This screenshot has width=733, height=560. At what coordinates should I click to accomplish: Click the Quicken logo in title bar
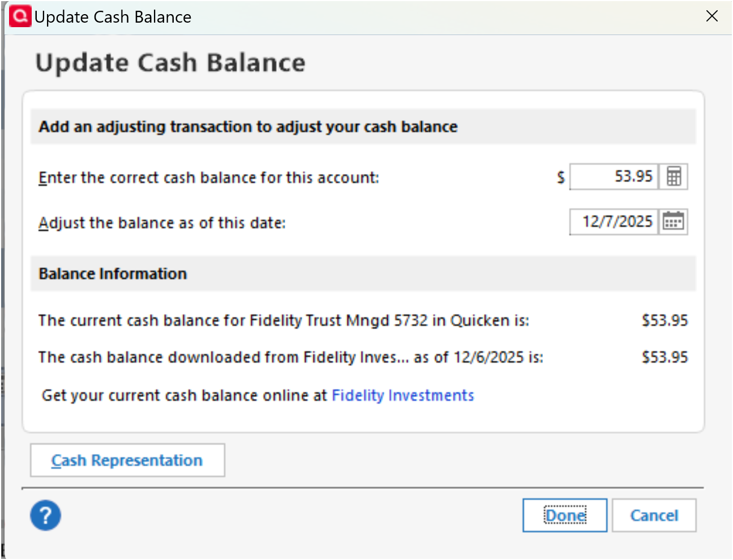pos(20,16)
